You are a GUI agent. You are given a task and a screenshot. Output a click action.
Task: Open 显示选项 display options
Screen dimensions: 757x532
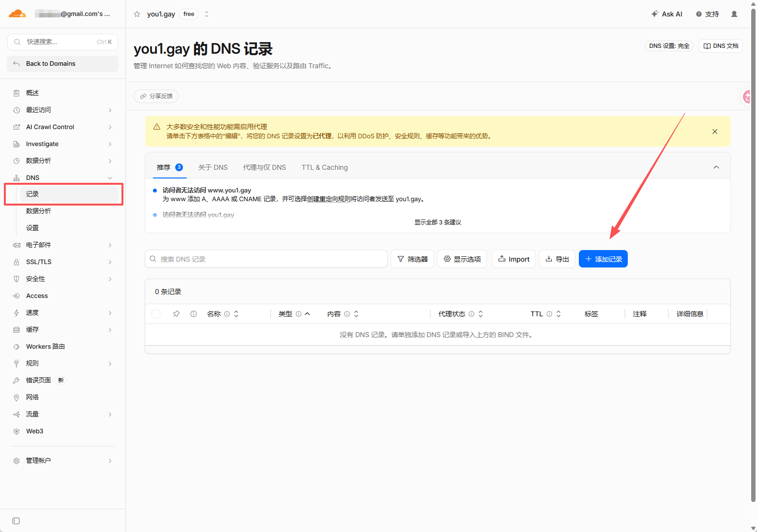point(462,259)
